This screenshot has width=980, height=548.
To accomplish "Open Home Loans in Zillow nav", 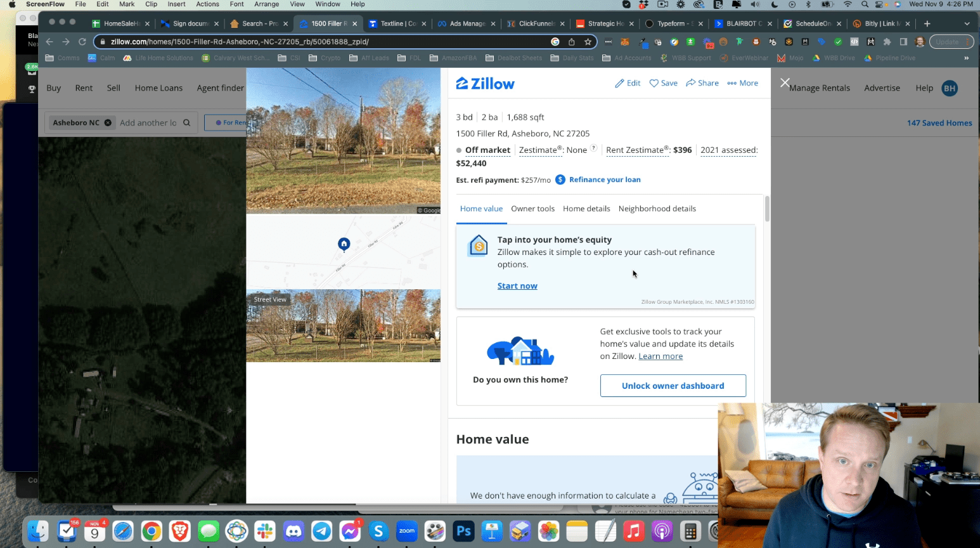I will pyautogui.click(x=158, y=88).
